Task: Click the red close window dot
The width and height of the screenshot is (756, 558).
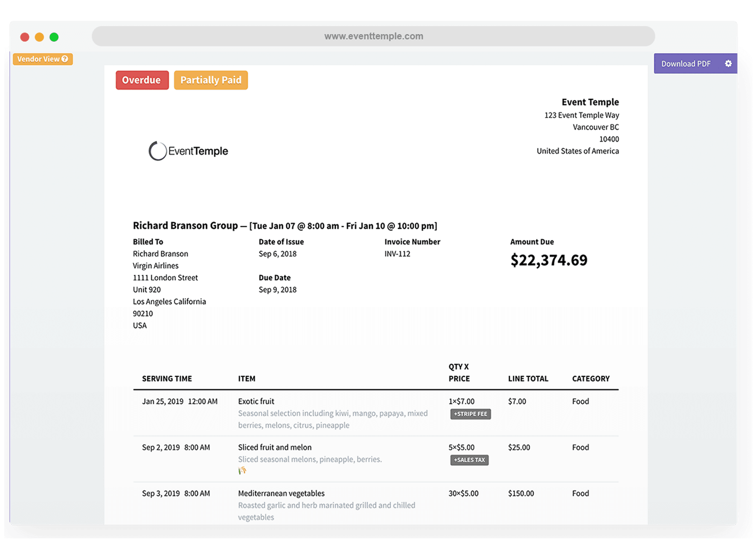Action: pos(25,37)
